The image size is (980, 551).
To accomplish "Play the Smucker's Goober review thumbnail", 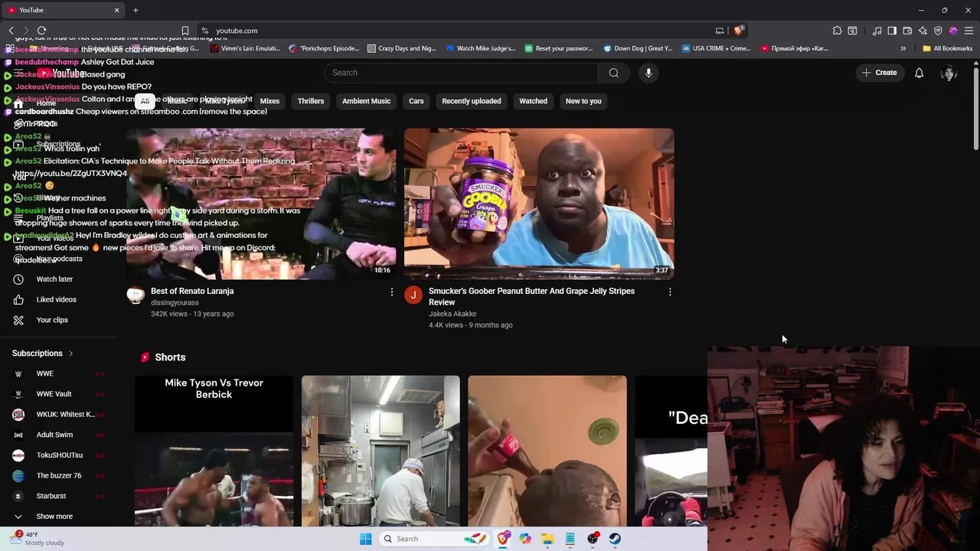I will (x=539, y=203).
